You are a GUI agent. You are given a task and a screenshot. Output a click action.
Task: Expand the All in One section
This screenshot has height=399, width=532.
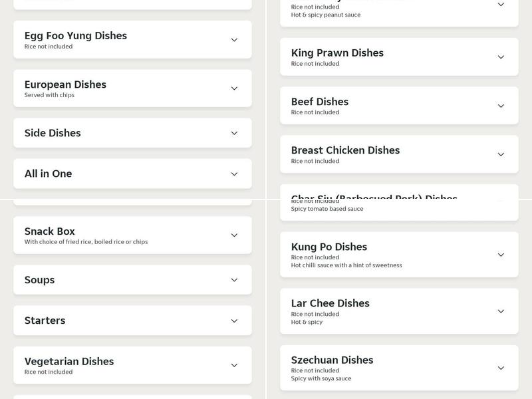tap(132, 174)
